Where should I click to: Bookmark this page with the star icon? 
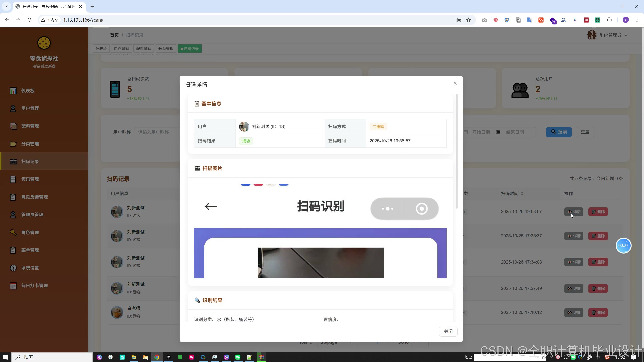pos(468,20)
